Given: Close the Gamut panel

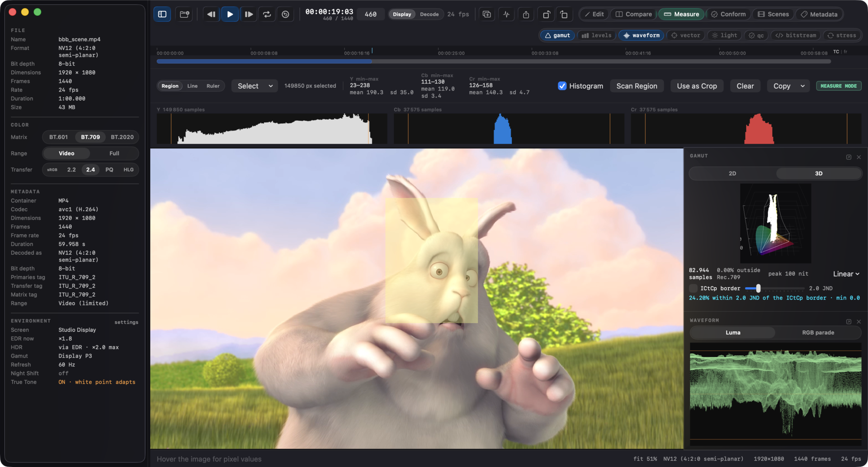Looking at the screenshot, I should tap(859, 157).
